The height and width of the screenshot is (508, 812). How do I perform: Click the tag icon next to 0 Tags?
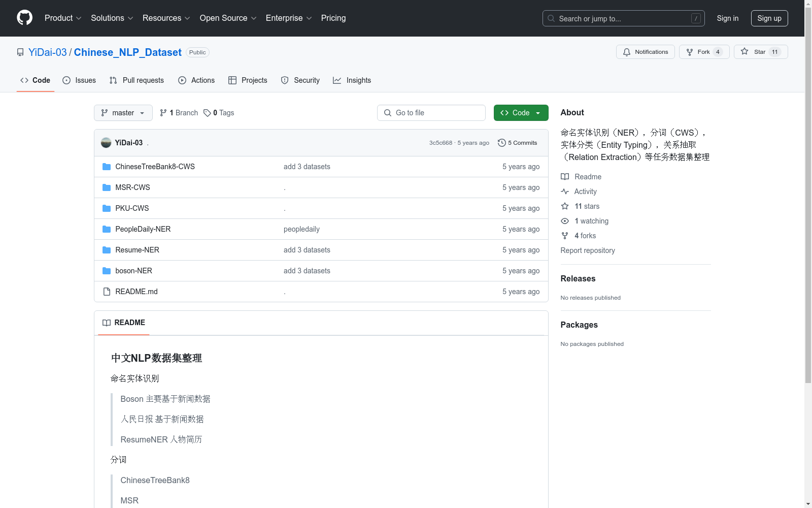[x=207, y=113]
